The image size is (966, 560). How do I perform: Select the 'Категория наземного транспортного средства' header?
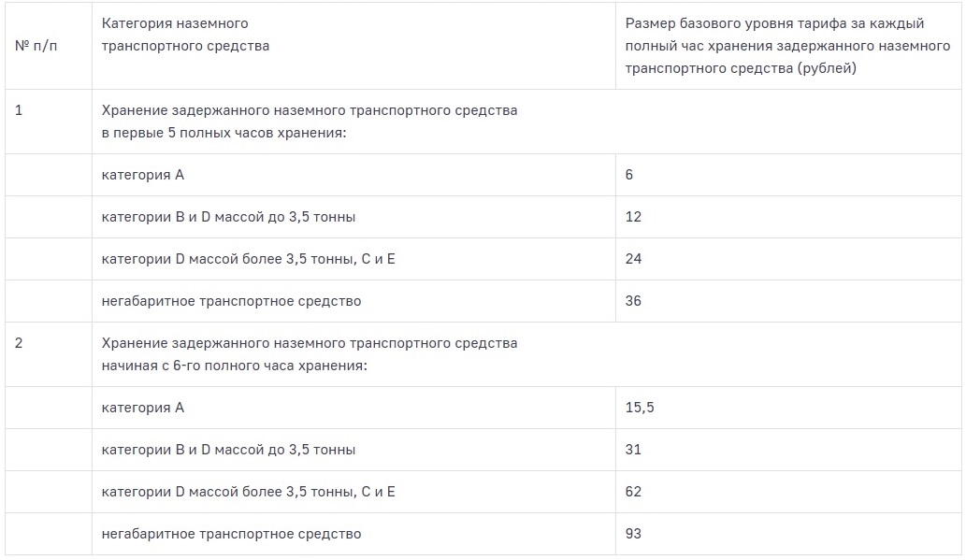[x=353, y=46]
